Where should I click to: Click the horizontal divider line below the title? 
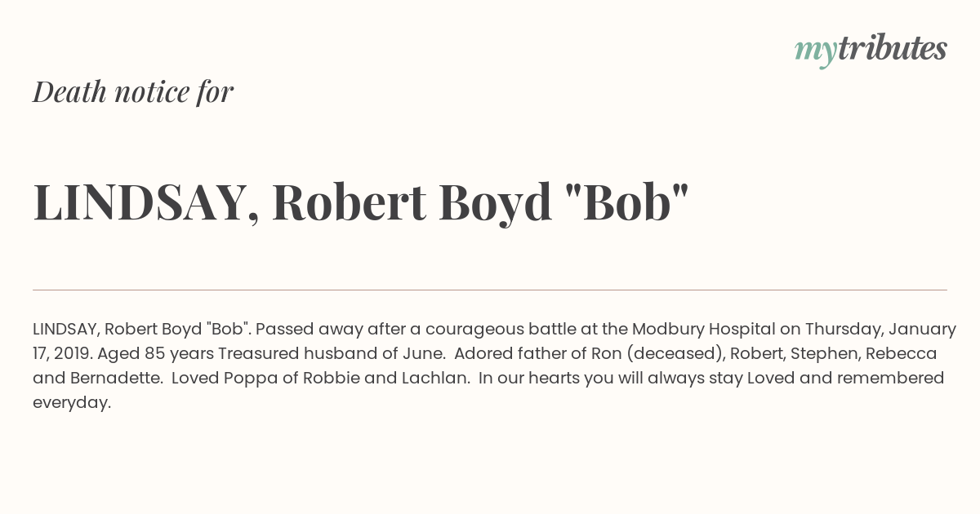(490, 290)
